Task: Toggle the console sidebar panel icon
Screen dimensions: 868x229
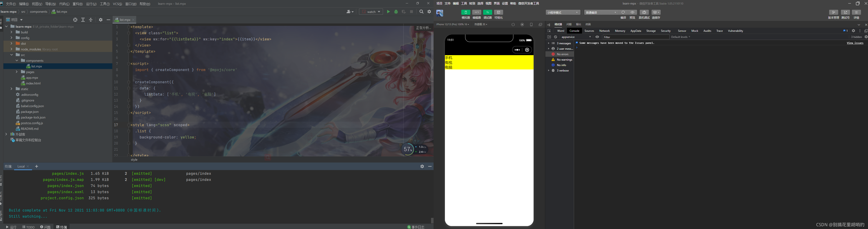Action: (549, 37)
